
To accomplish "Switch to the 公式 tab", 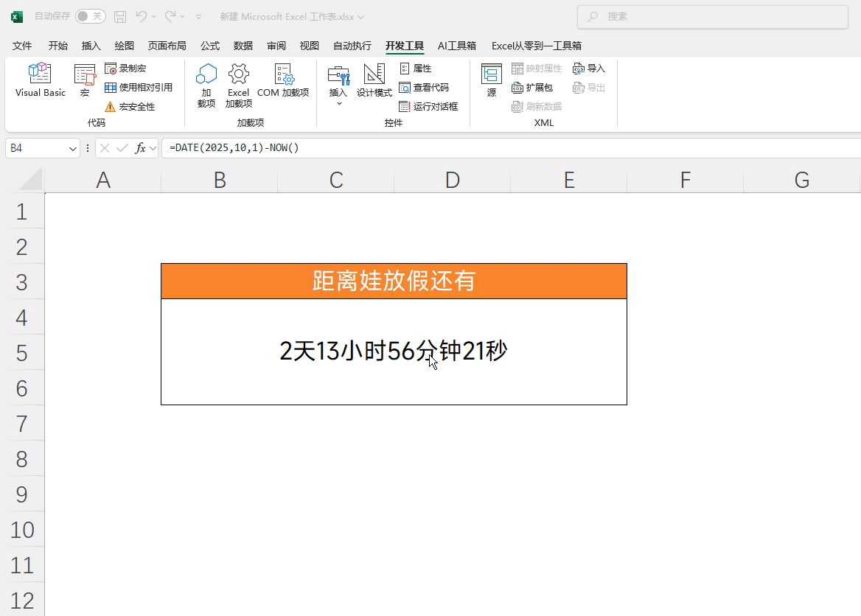I will click(x=210, y=46).
